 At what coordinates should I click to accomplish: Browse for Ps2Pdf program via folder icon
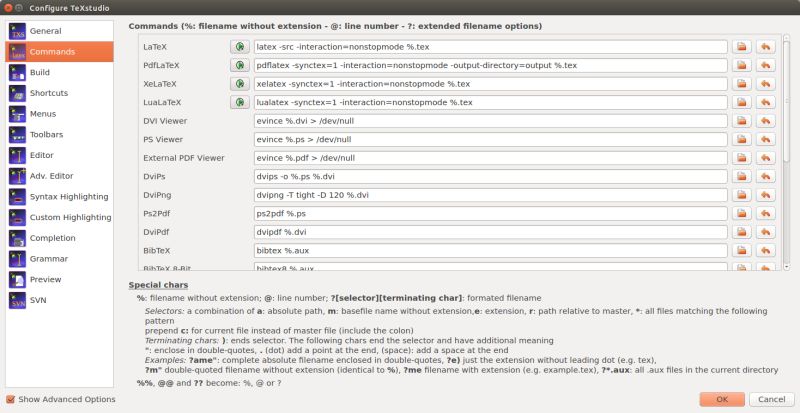742,213
